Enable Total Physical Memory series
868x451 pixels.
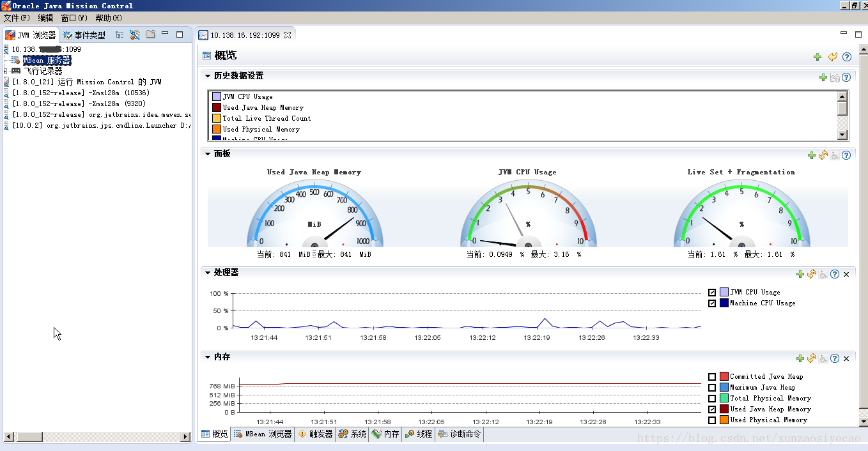[712, 399]
